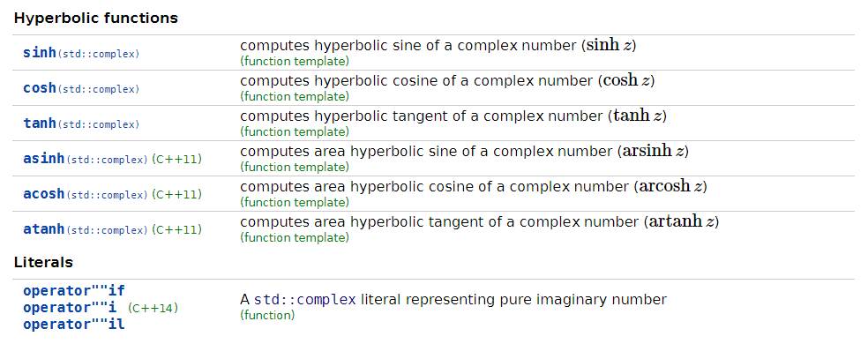
Task: Click the std::complex text in literal description
Action: 305,300
